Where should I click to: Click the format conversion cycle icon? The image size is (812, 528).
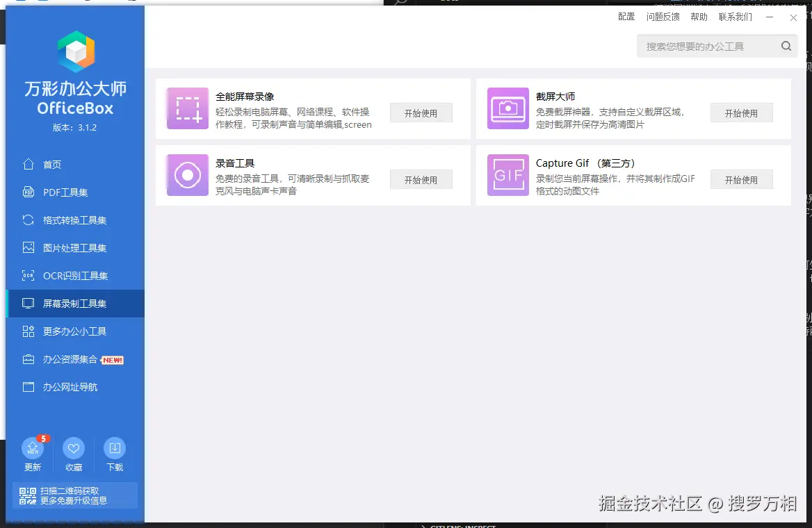(29, 220)
